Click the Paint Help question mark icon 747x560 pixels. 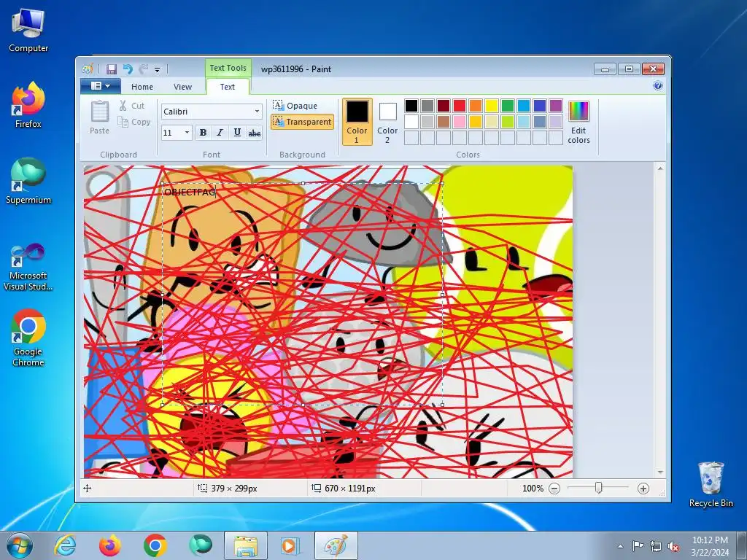click(x=658, y=86)
